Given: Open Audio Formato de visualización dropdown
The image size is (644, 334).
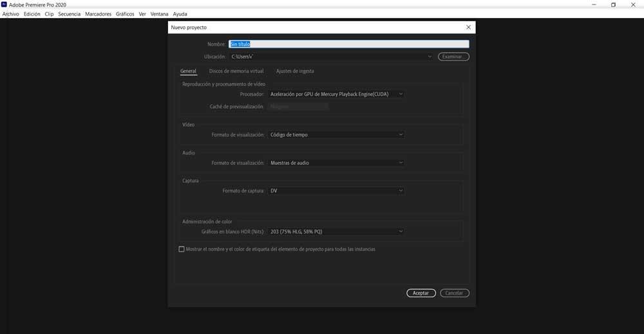Looking at the screenshot, I should coord(336,163).
